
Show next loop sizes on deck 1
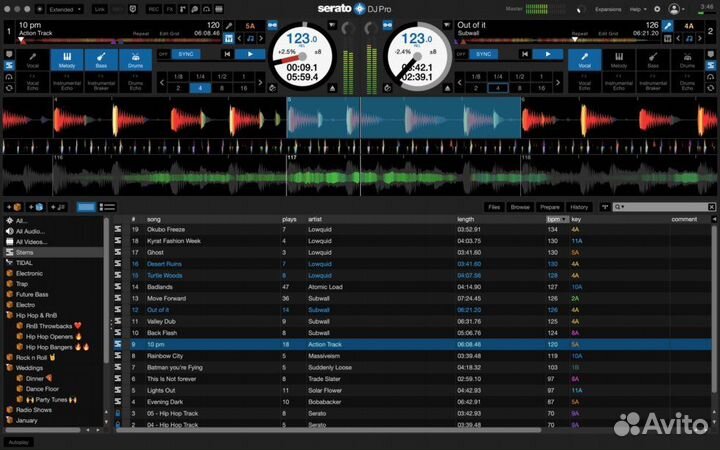point(260,83)
